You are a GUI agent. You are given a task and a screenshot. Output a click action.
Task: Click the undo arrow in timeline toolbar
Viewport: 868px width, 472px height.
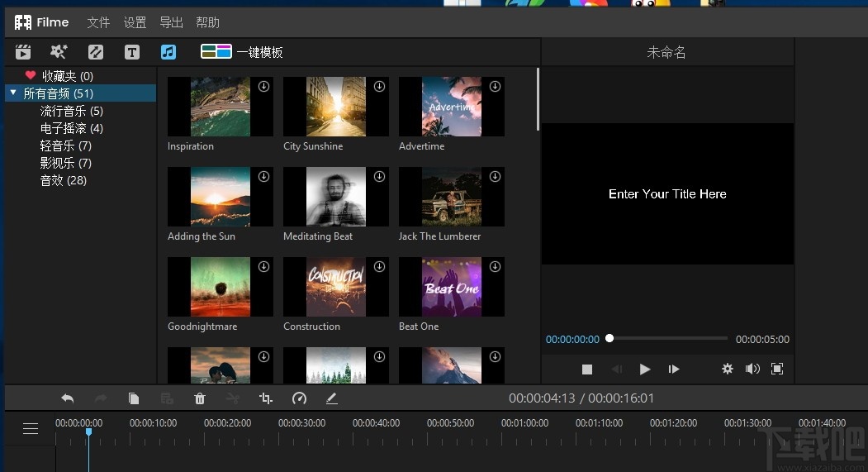[68, 398]
